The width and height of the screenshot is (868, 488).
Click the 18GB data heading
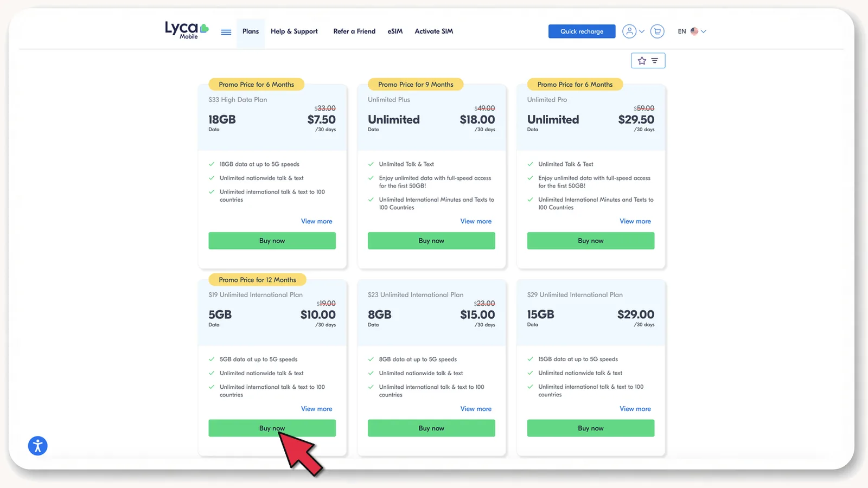click(x=222, y=119)
